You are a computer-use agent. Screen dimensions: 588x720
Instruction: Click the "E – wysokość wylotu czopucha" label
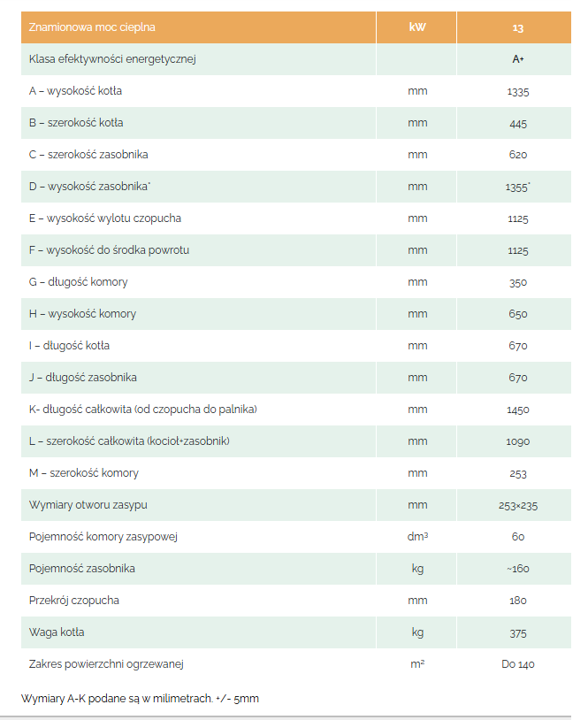[x=104, y=218]
